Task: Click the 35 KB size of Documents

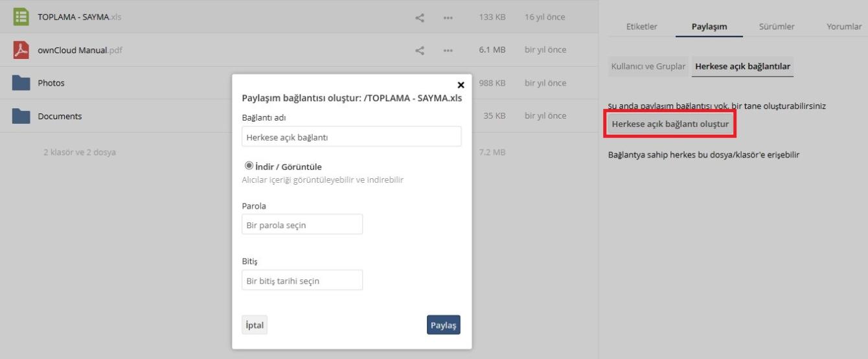Action: (x=494, y=116)
